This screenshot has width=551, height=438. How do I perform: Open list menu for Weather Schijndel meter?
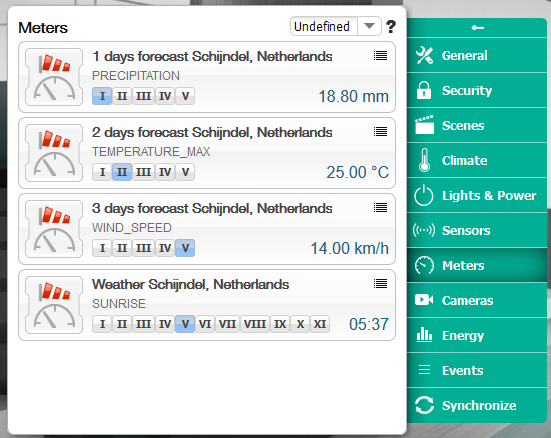point(380,283)
